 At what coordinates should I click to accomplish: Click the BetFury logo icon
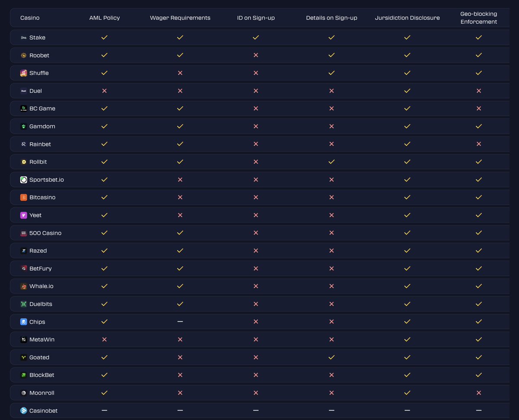click(24, 269)
